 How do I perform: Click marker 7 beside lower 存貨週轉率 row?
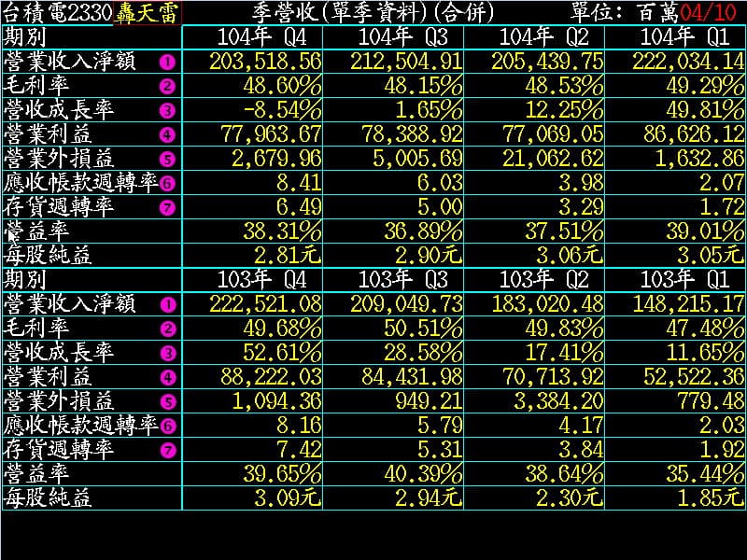click(167, 450)
